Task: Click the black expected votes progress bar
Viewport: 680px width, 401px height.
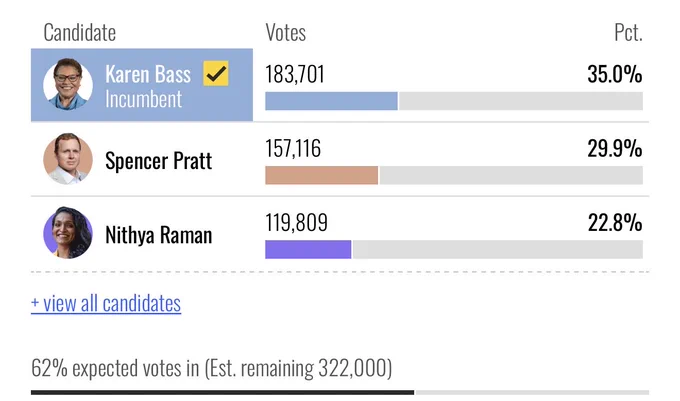Action: pyautogui.click(x=222, y=392)
